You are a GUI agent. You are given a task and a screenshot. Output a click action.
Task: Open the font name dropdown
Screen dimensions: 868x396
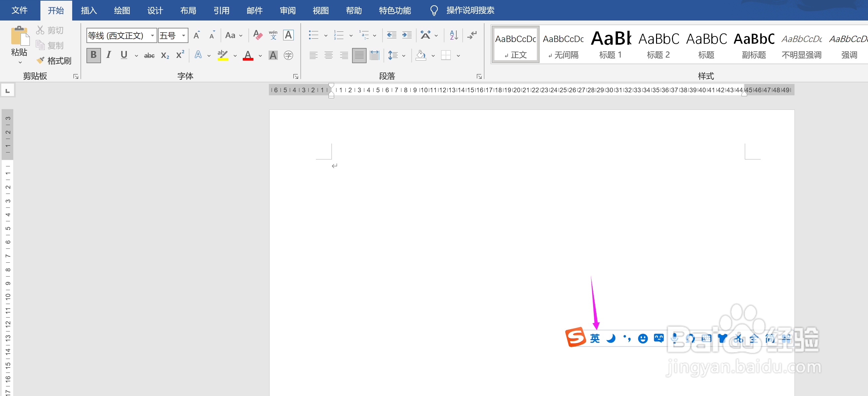[x=152, y=35]
